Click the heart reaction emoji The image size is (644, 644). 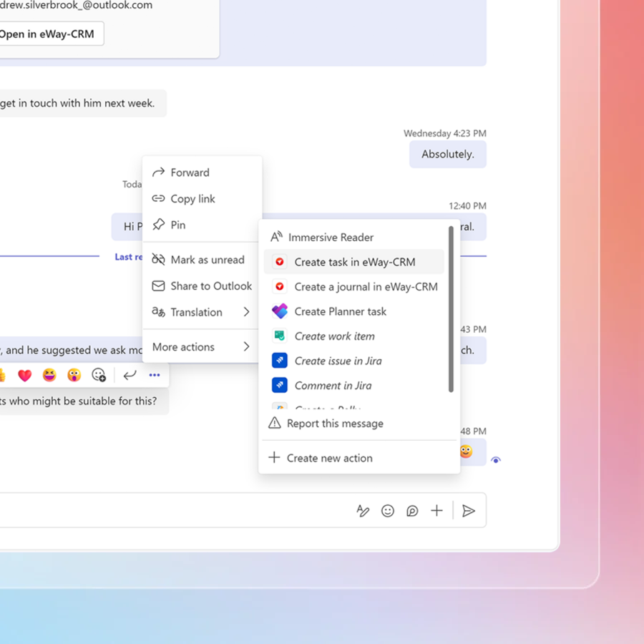click(x=25, y=375)
